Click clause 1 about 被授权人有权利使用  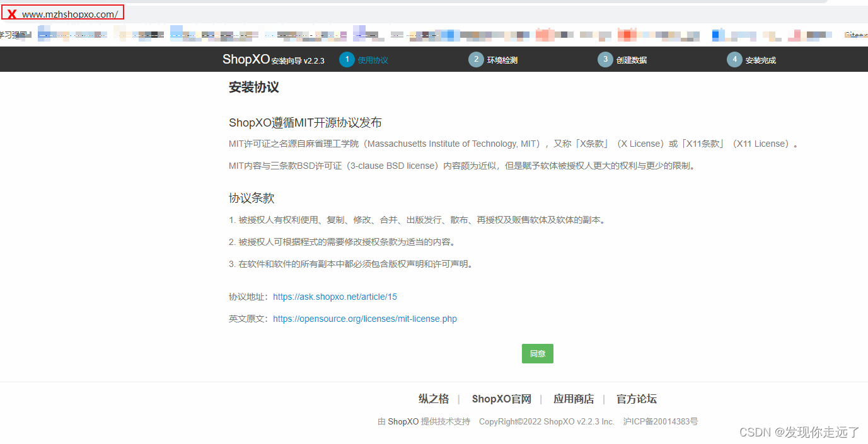point(417,220)
